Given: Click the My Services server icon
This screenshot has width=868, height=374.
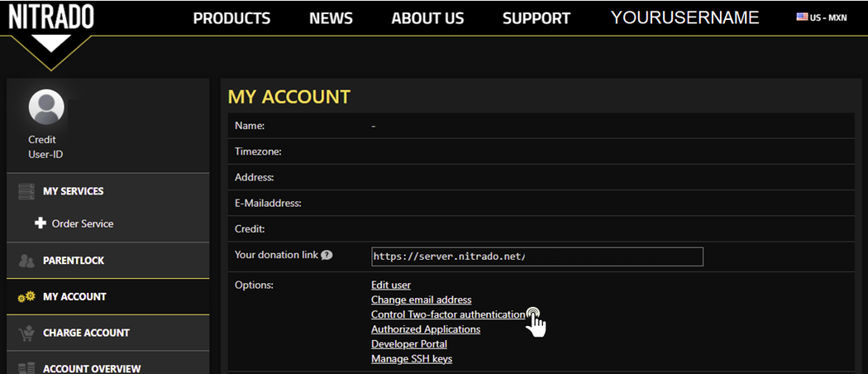Looking at the screenshot, I should pyautogui.click(x=26, y=191).
